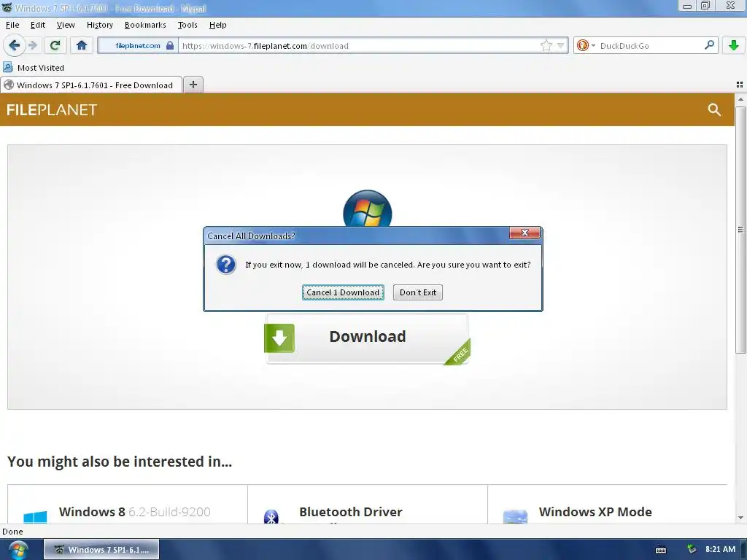Click the Done status bar text

(12, 532)
